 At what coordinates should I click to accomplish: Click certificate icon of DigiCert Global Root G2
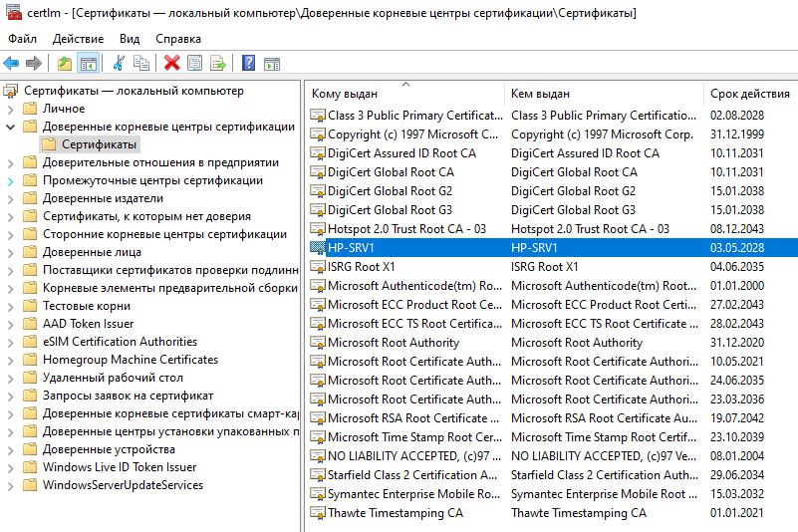click(318, 191)
